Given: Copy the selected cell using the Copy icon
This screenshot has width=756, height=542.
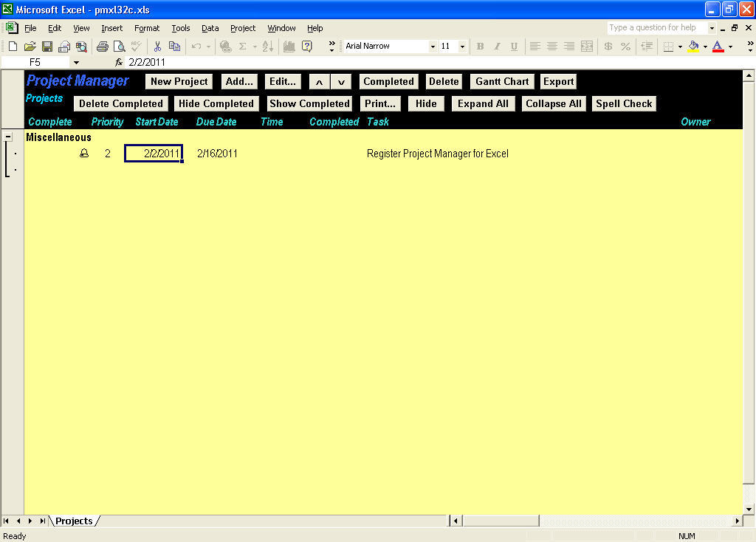Looking at the screenshot, I should click(174, 46).
